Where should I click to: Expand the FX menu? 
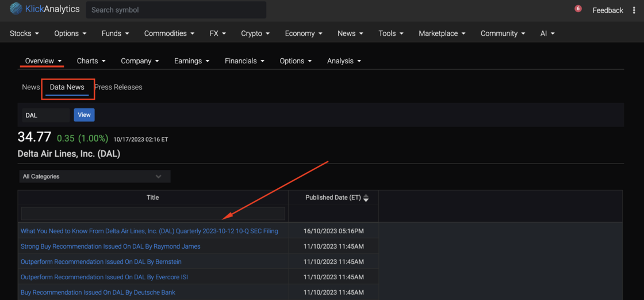(x=218, y=33)
